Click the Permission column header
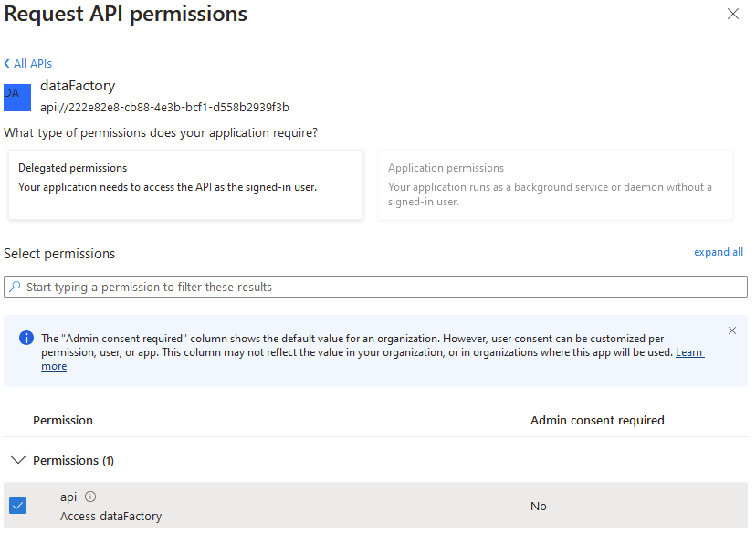Viewport: 756px width, 534px height. [x=63, y=420]
